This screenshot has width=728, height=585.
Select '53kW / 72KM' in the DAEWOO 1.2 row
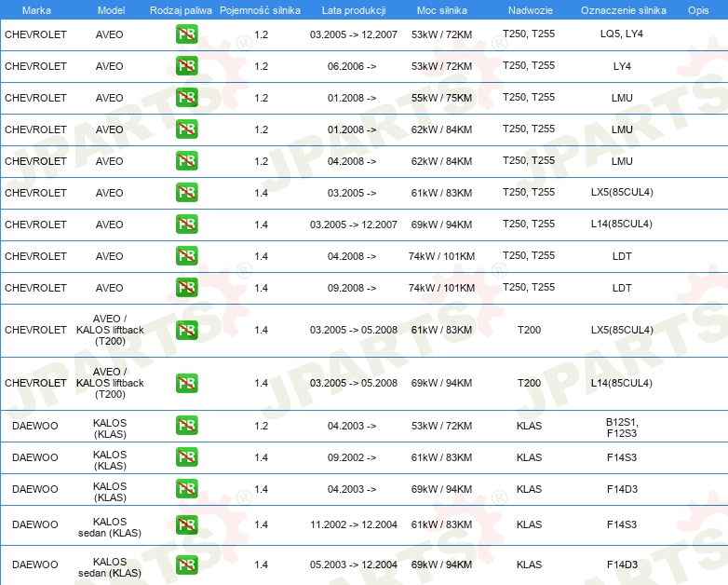pyautogui.click(x=441, y=426)
